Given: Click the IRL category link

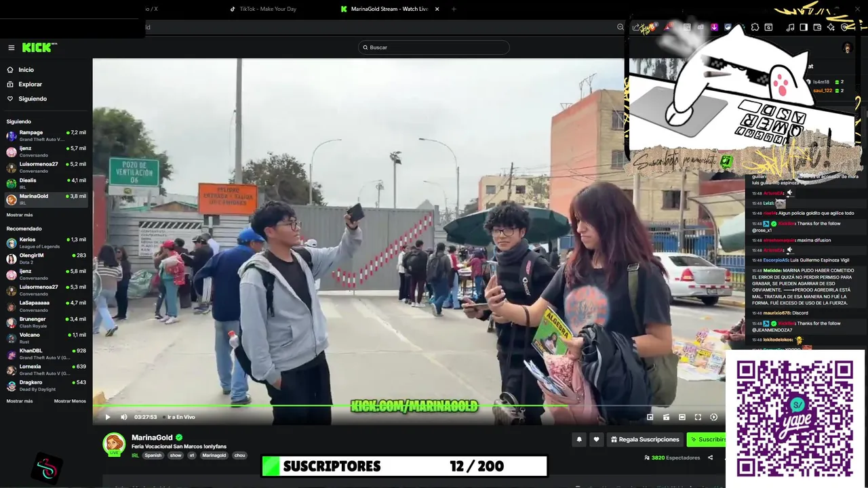Looking at the screenshot, I should tap(135, 455).
